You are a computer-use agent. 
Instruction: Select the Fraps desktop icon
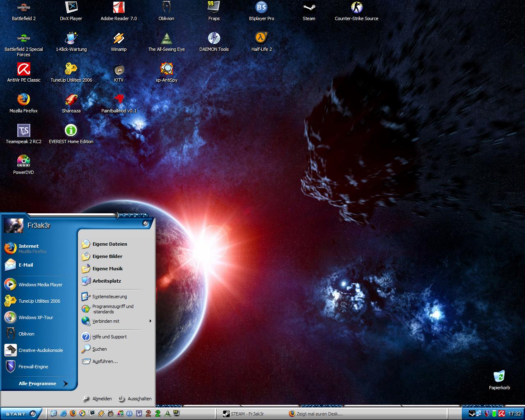214,11
